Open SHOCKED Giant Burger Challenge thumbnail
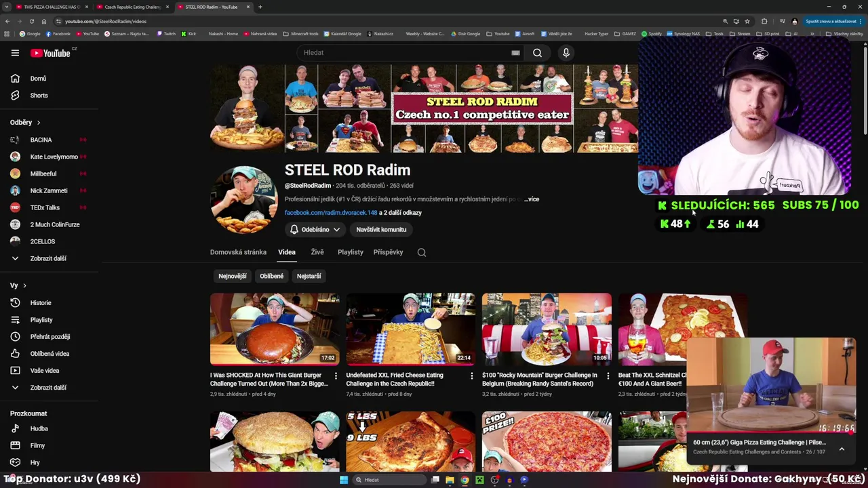This screenshot has height=488, width=868. (275, 329)
